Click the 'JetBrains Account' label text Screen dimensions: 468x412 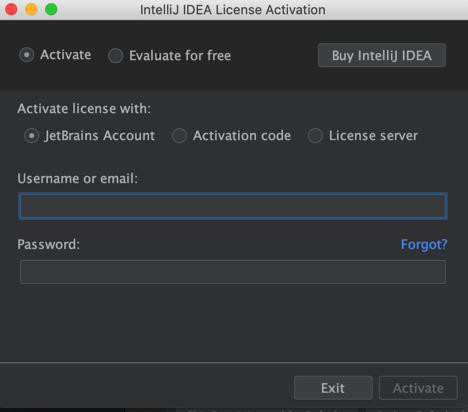tap(100, 136)
